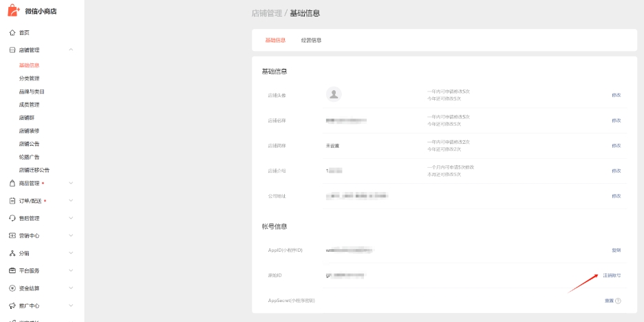Click 修改 in the 店铺头像 row
The width and height of the screenshot is (644, 322).
(616, 95)
